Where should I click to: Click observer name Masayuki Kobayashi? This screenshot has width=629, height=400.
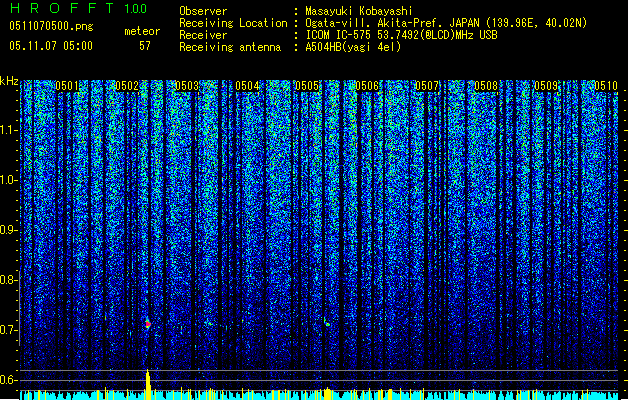[358, 11]
